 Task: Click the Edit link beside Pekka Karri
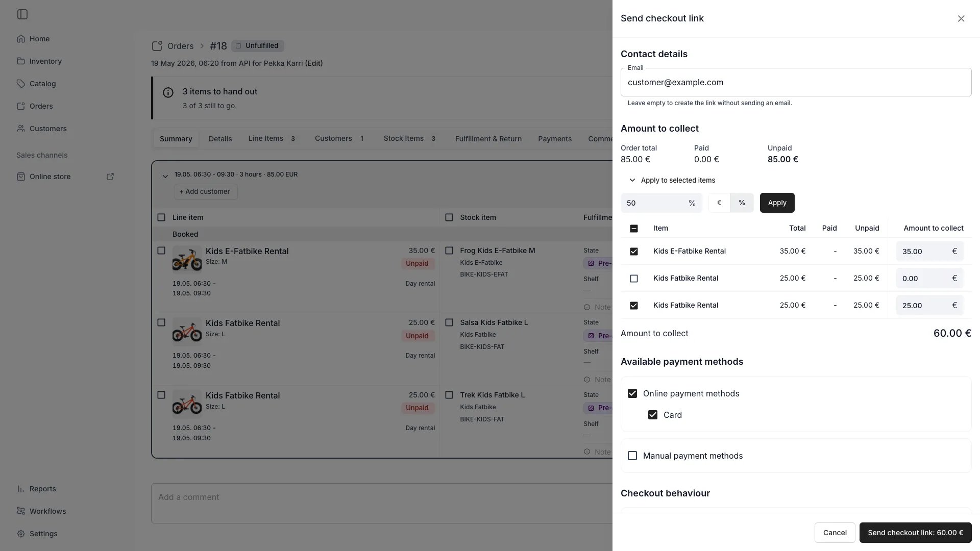coord(314,63)
